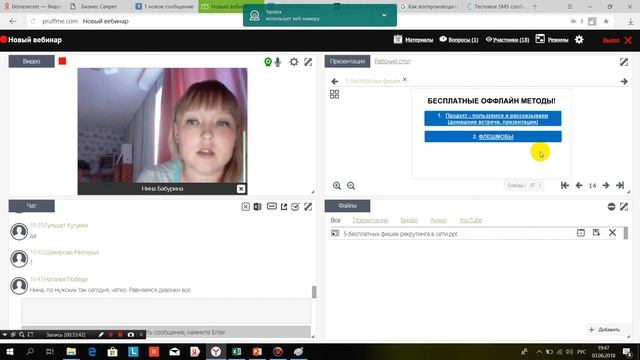Open Excel from the taskbar
The height and width of the screenshot is (360, 640).
coord(236,351)
